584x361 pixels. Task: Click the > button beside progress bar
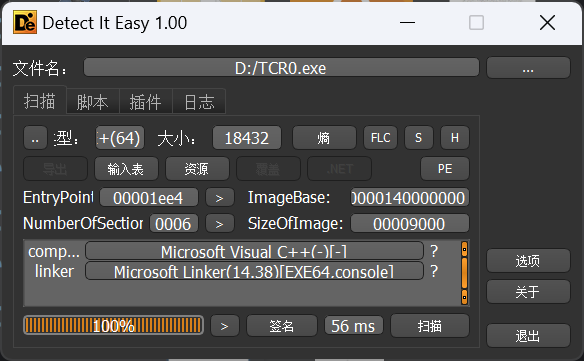pos(225,326)
